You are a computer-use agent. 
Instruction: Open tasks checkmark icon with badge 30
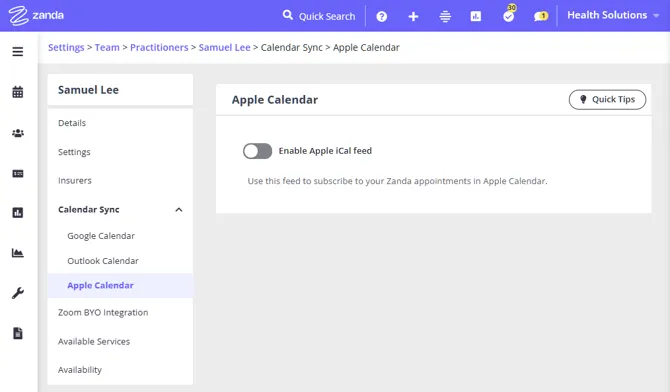click(508, 15)
